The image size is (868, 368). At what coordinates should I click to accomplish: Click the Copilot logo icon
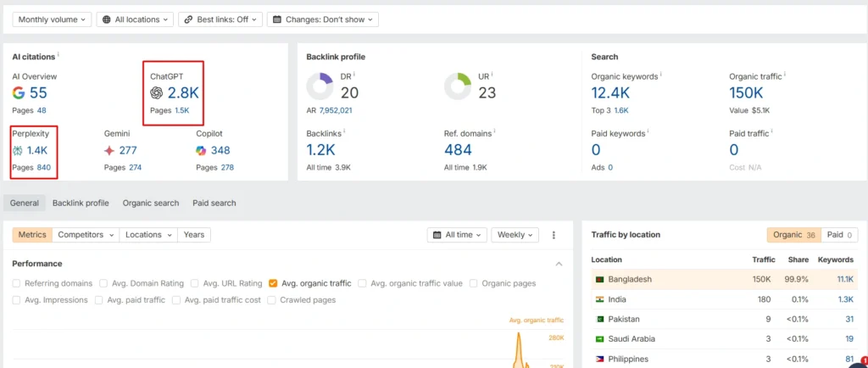point(201,150)
